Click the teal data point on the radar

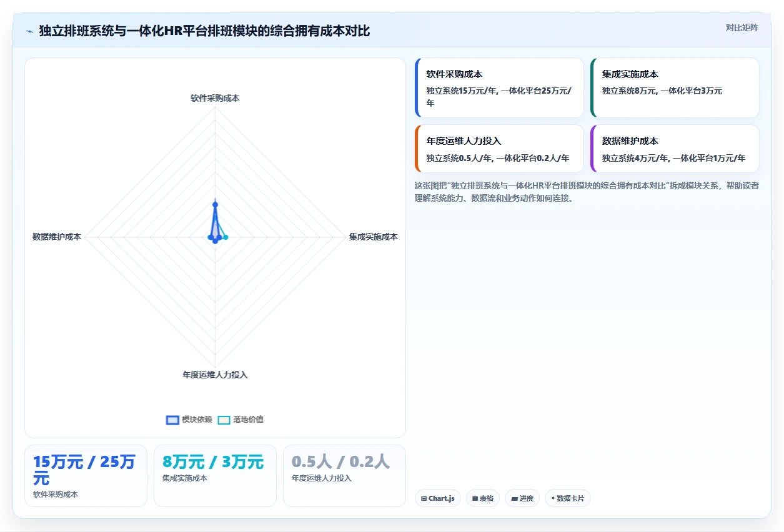[x=226, y=237]
